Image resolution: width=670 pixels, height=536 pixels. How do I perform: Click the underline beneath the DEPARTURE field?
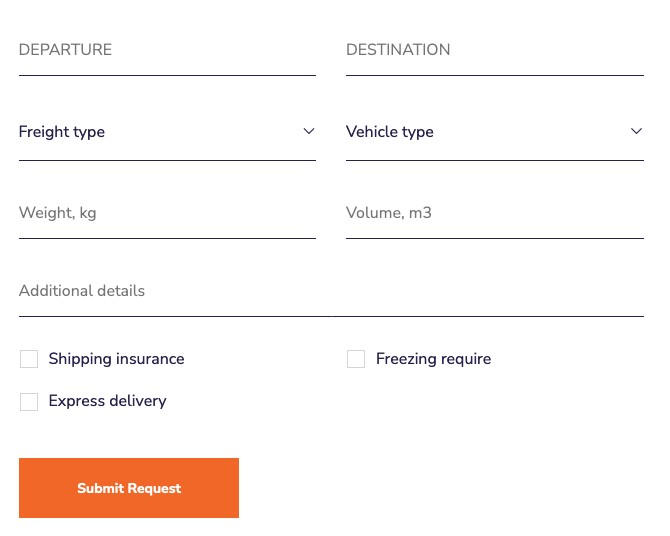167,75
